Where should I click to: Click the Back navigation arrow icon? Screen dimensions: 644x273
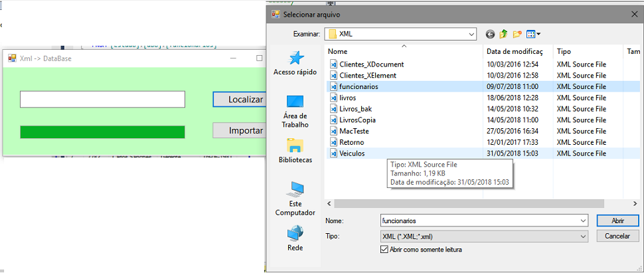[490, 34]
